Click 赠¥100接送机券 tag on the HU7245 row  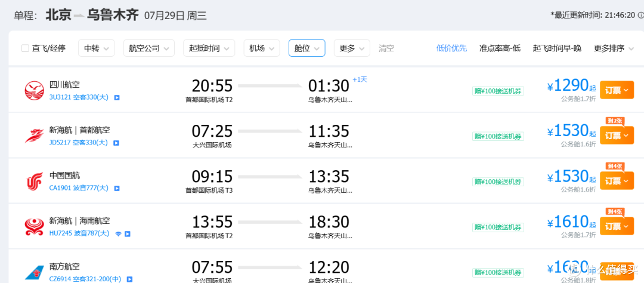click(498, 227)
